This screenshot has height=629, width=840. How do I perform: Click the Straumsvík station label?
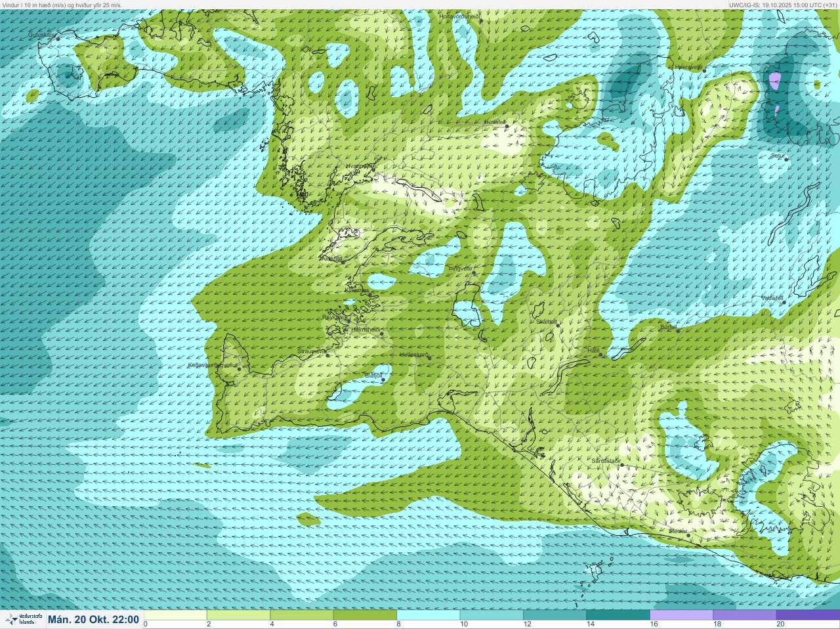coord(312,351)
